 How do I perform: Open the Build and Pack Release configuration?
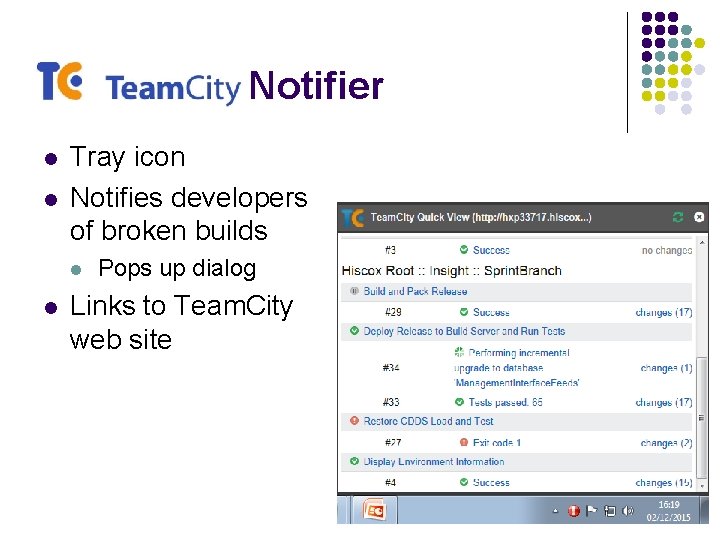coord(415,291)
